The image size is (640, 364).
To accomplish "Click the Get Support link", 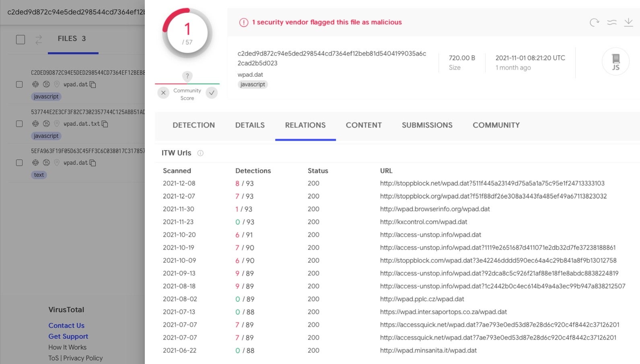I will (x=68, y=336).
